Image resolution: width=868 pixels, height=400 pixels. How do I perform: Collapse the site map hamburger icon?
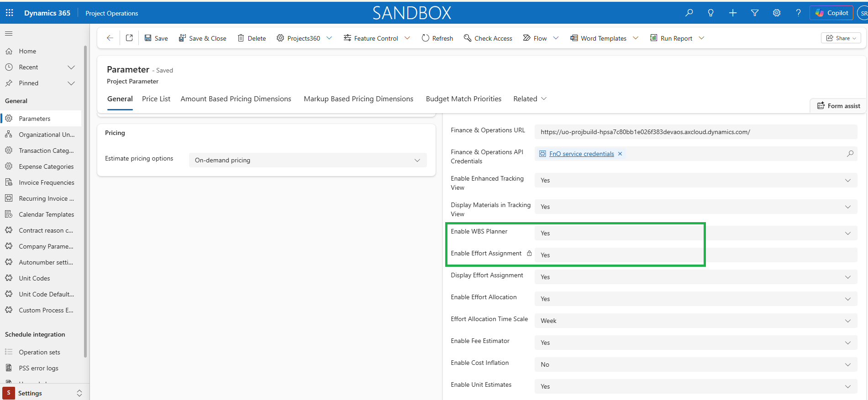pos(9,33)
